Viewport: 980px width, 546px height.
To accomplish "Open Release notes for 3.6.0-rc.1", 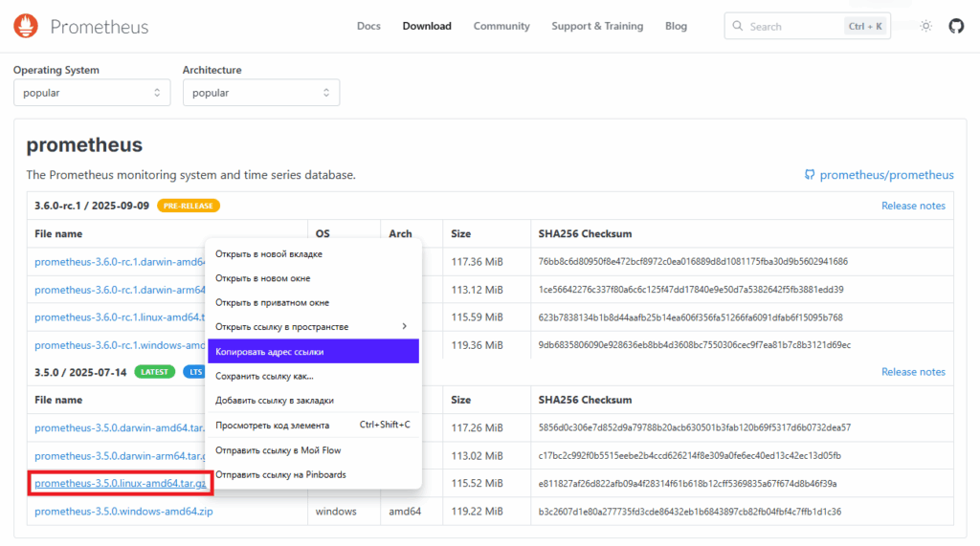I will point(913,206).
